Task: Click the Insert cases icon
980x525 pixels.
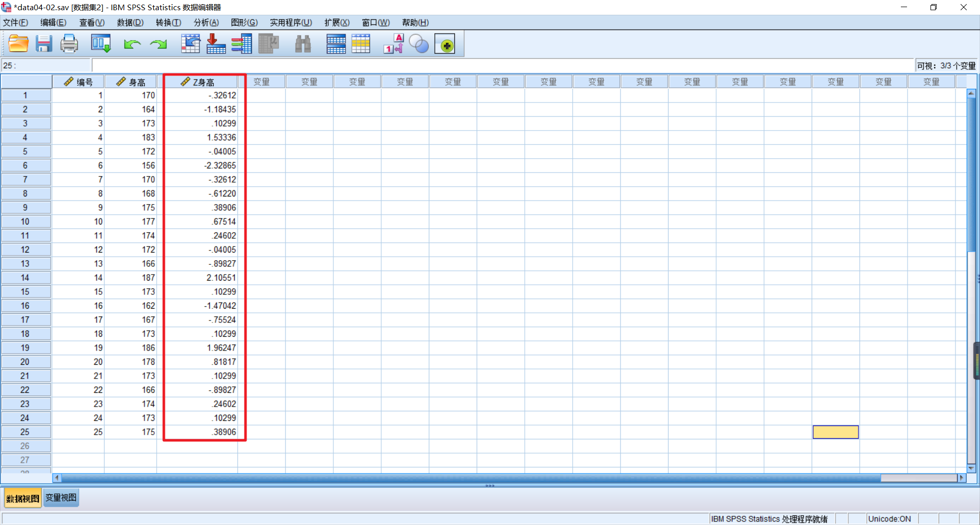Action: [x=336, y=44]
